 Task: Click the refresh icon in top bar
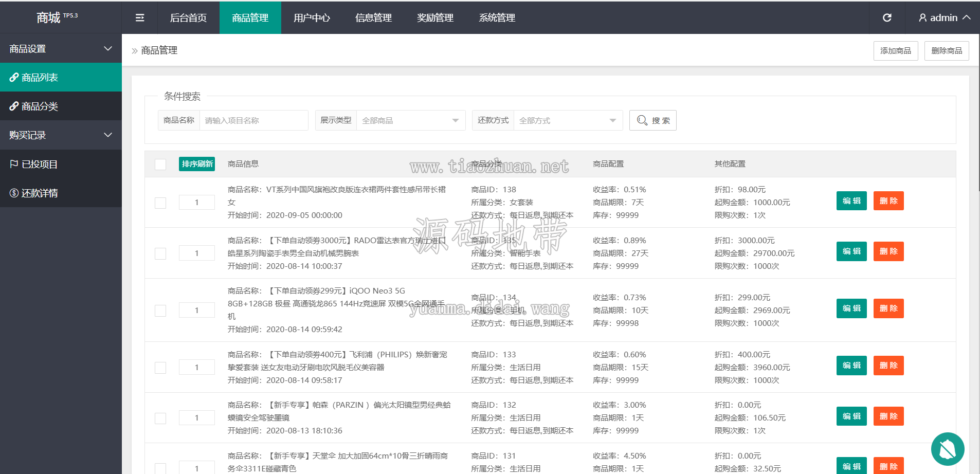pyautogui.click(x=887, y=17)
